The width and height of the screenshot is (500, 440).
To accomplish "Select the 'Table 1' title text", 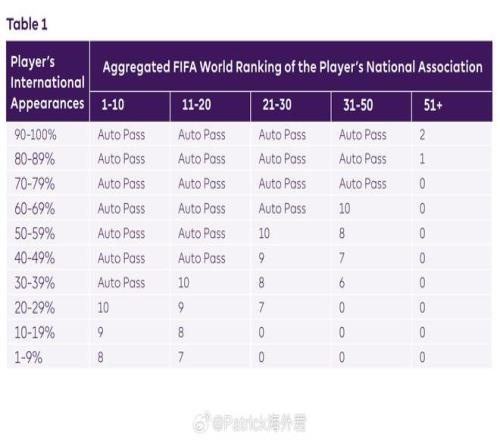I will pos(27,25).
